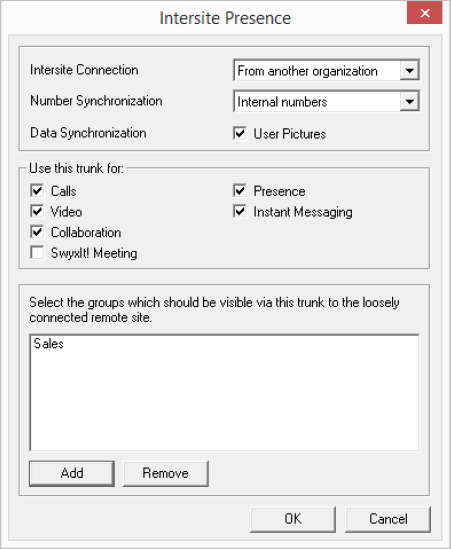
Task: Open the Intersite Connection dropdown arrow
Action: [x=409, y=70]
